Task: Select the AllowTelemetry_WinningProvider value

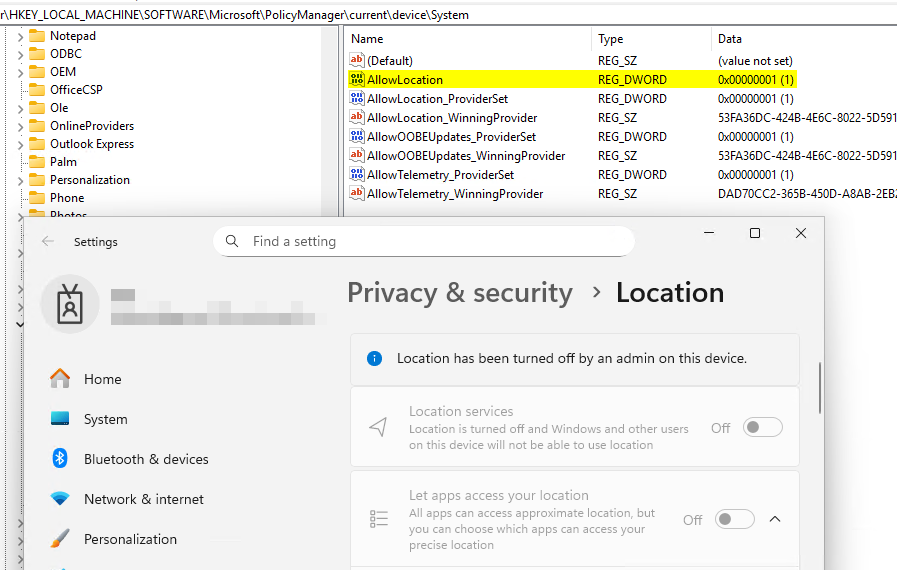Action: (x=455, y=193)
